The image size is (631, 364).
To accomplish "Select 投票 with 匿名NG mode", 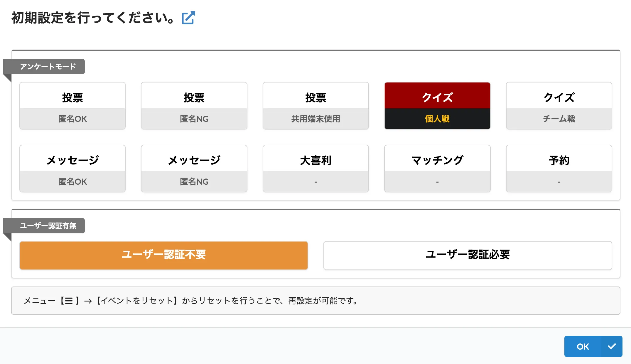I will point(194,106).
